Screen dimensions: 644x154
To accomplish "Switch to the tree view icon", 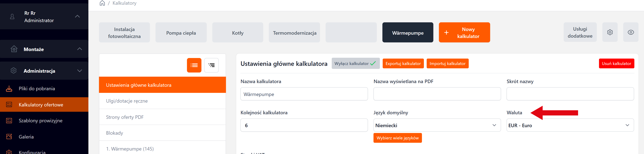I will 211,65.
